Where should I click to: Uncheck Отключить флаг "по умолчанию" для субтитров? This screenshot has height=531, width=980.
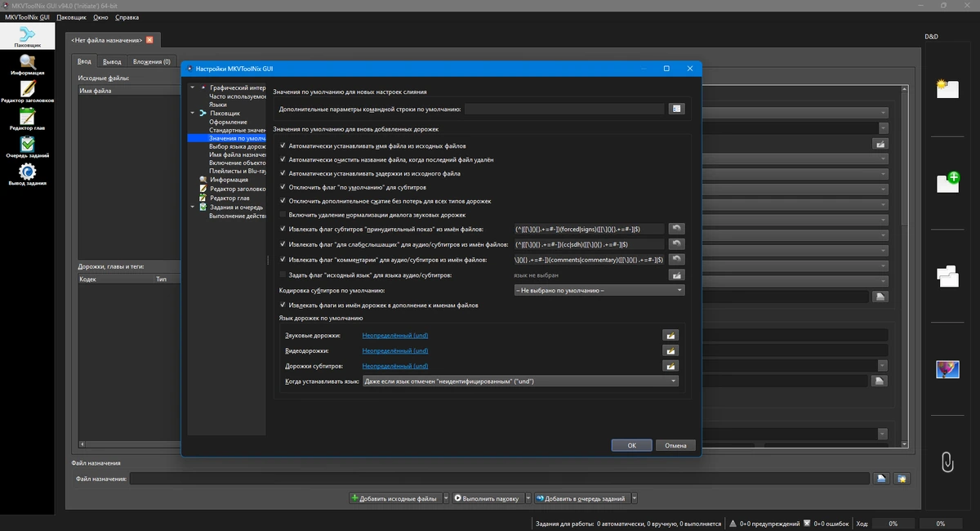coord(283,187)
